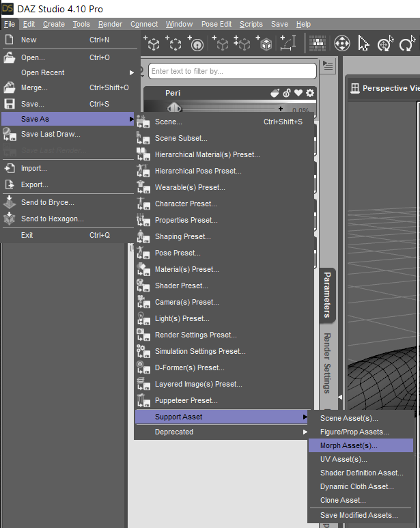The image size is (420, 528).
Task: Click the Peri property heart favorite icon
Action: click(x=298, y=93)
